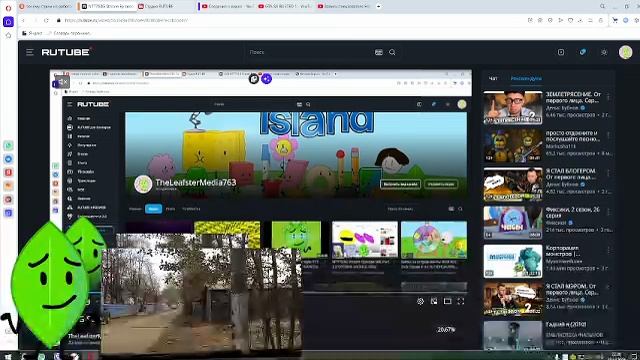Open options menu for 'Я СТАЛ БЛОГЕРОМ'
The height and width of the screenshot is (360, 640).
click(x=608, y=174)
